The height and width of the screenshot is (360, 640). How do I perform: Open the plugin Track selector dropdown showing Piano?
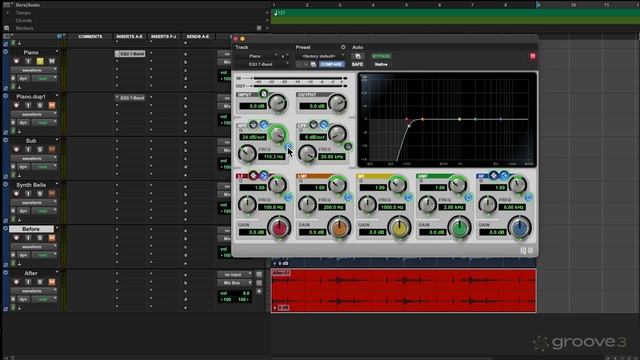(x=257, y=56)
